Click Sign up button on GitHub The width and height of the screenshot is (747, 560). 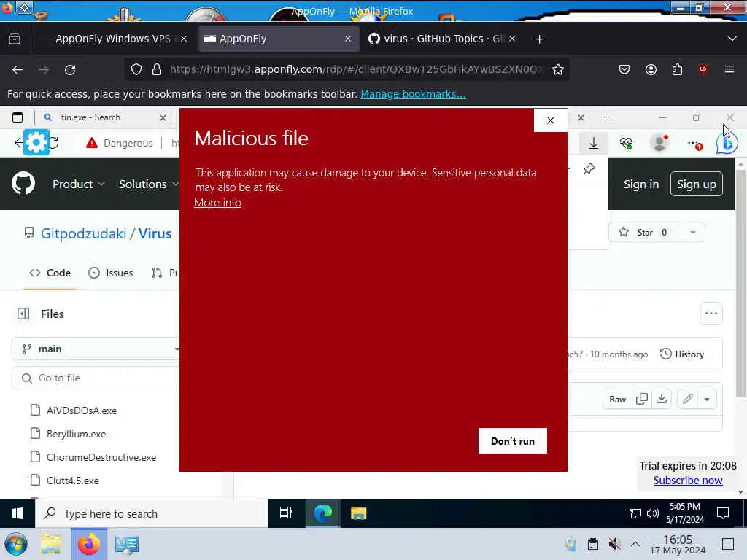tap(697, 184)
